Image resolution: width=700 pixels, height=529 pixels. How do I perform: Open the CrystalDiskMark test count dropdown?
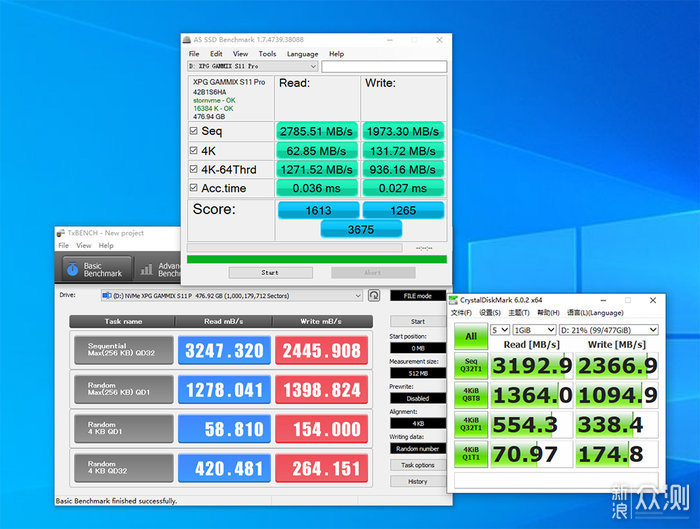500,330
